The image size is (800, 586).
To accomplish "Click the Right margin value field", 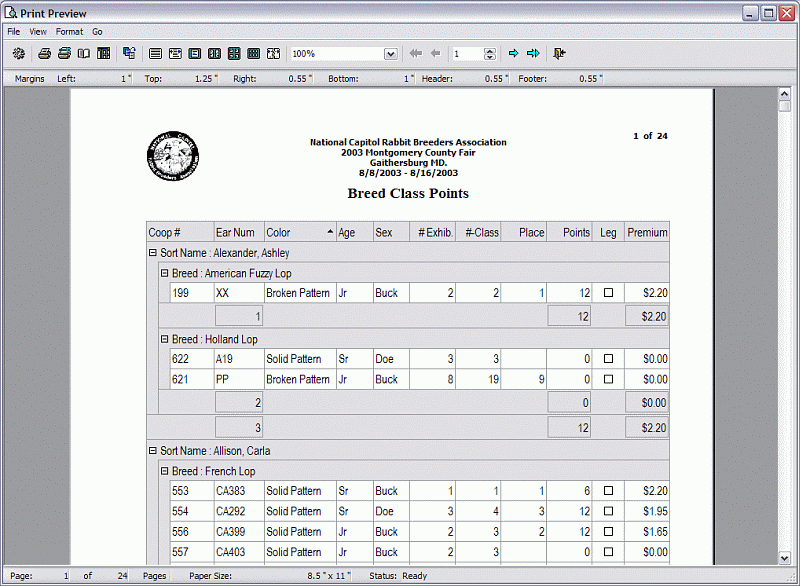I will (286, 79).
